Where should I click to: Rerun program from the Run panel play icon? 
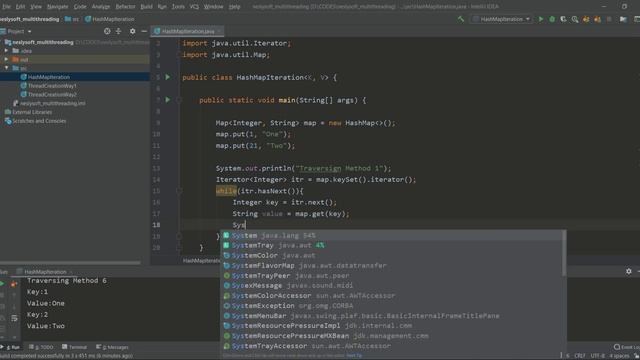2,284
